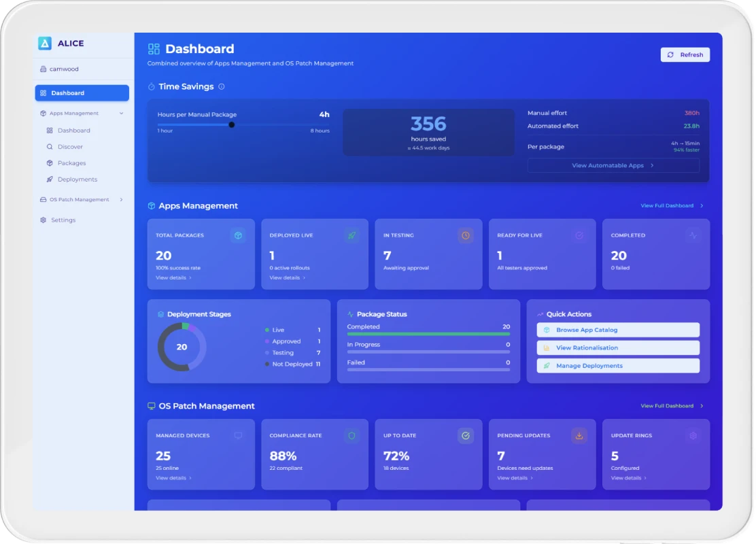Click the Browse App Catalog button
Viewport: 756px width, 544px height.
tap(618, 330)
